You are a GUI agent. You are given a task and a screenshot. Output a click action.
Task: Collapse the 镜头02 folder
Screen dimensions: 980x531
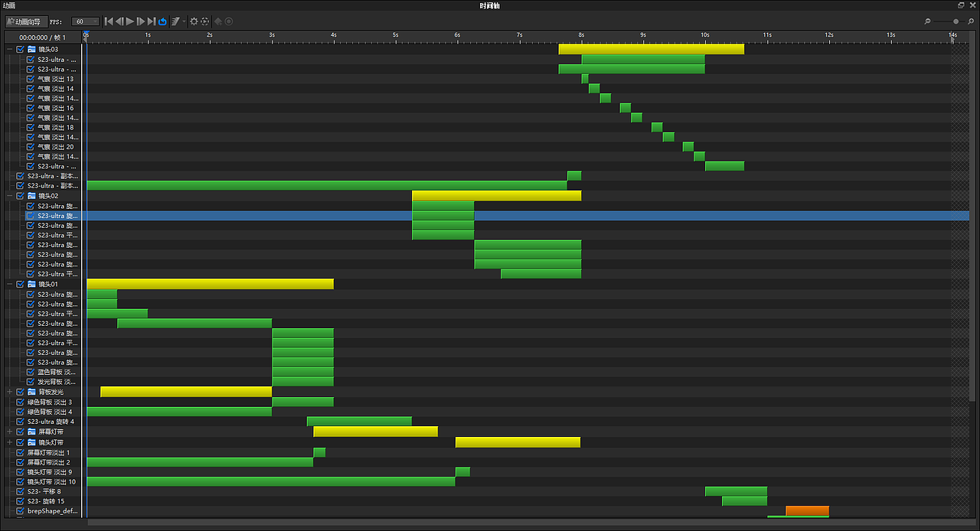pyautogui.click(x=10, y=196)
